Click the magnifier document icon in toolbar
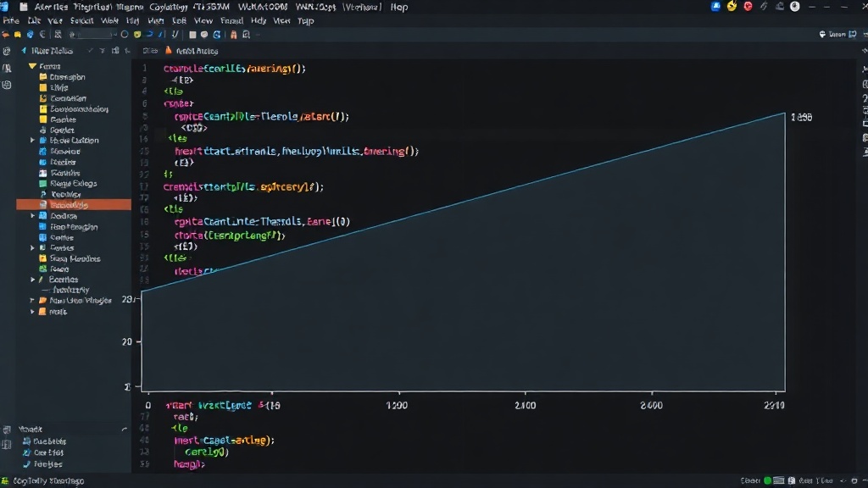 247,34
